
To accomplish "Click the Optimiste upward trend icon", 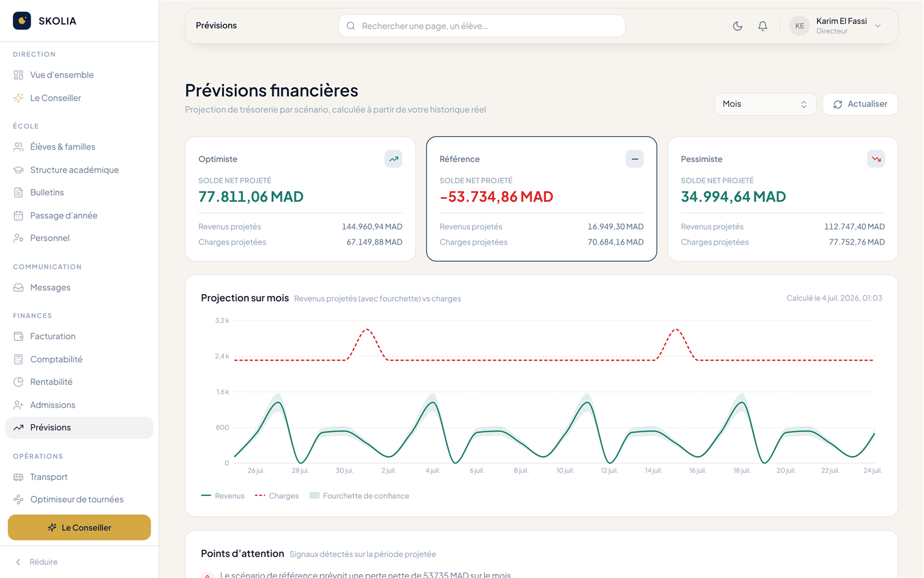I will (x=393, y=159).
